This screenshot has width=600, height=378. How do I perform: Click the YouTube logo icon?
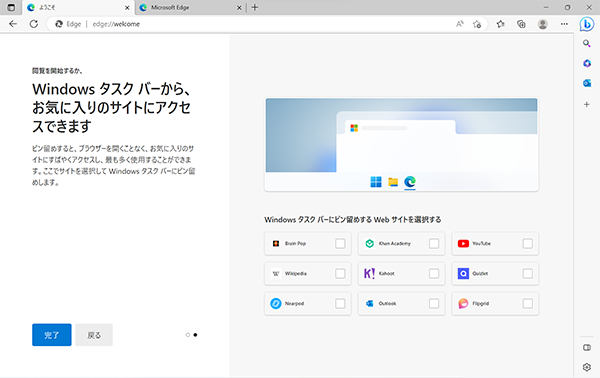point(463,243)
